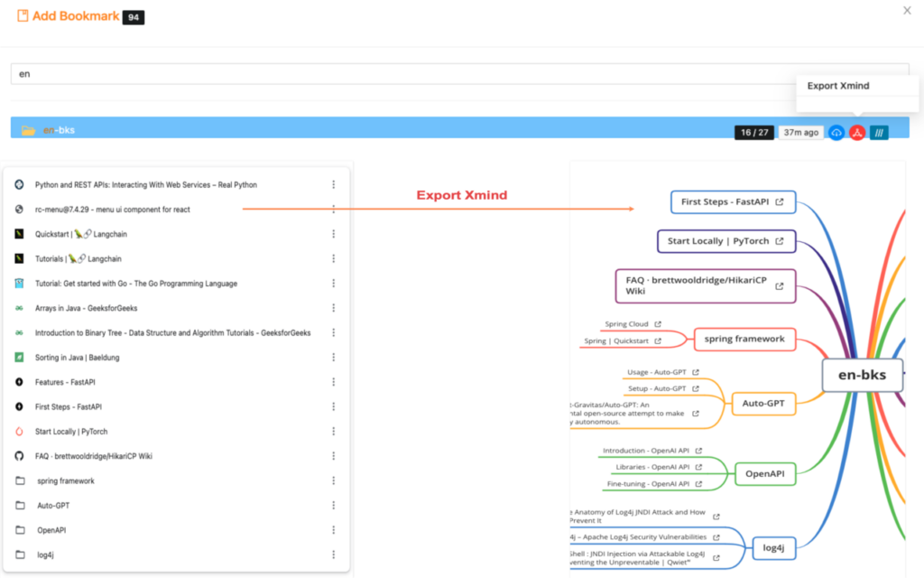Open options for OpenAPI folder row
The image size is (924, 578).
(334, 530)
